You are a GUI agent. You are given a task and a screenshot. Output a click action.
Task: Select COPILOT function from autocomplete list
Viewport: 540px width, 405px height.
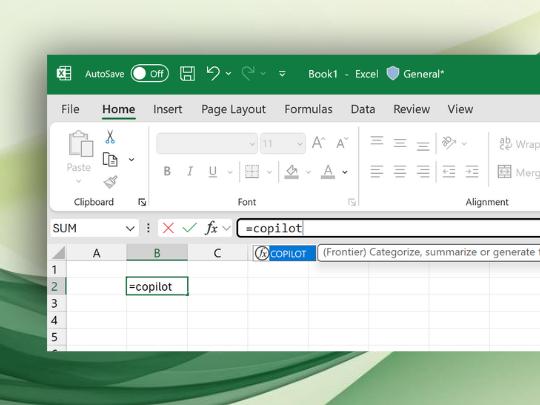[x=284, y=253]
